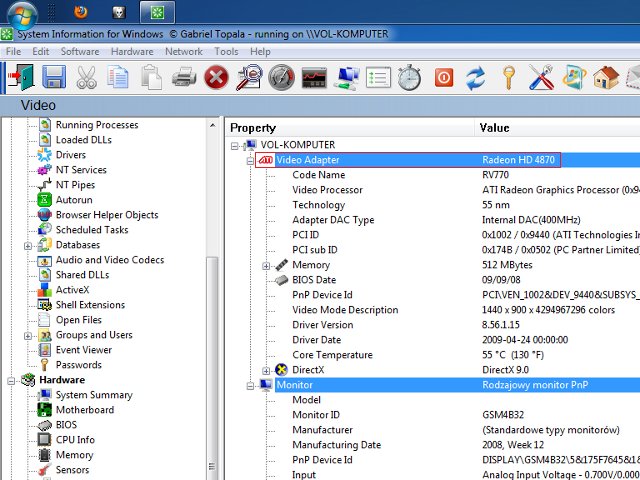The height and width of the screenshot is (480, 640).
Task: Open the Hardware menu
Action: click(x=132, y=52)
